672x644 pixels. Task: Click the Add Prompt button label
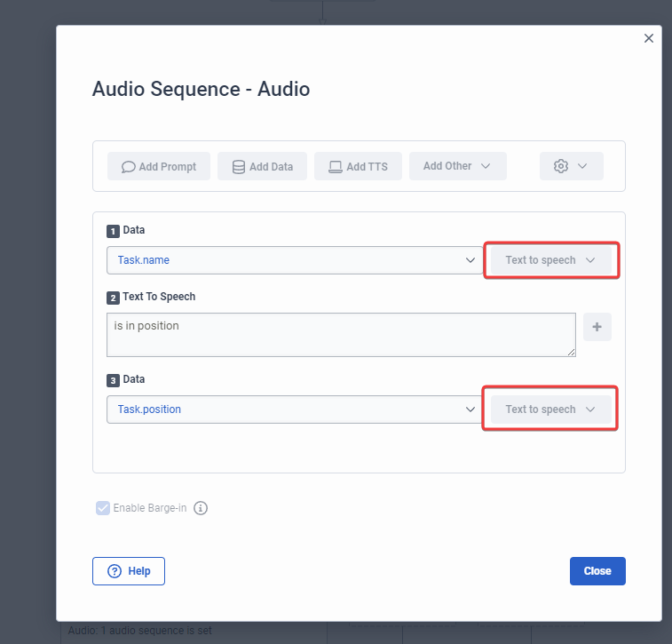point(168,167)
